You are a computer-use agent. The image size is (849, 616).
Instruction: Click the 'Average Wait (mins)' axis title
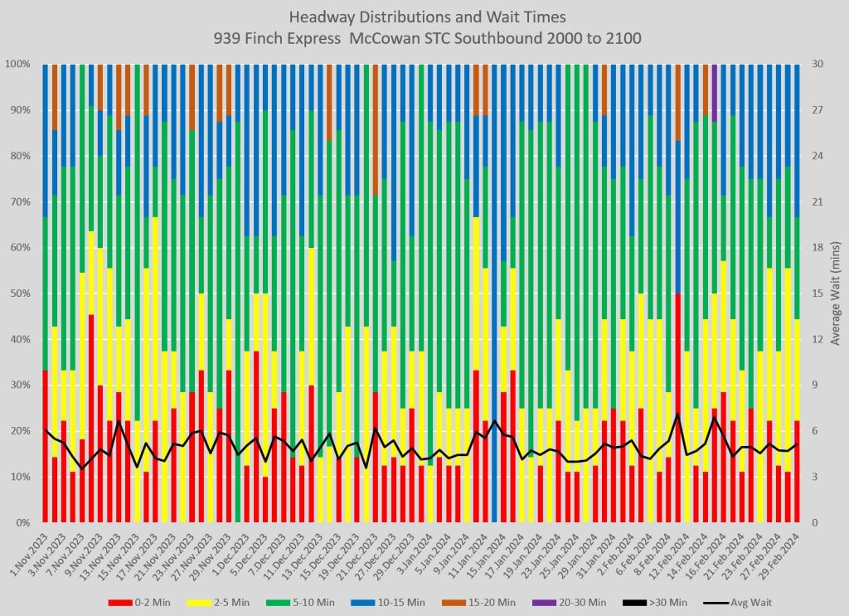pos(833,293)
